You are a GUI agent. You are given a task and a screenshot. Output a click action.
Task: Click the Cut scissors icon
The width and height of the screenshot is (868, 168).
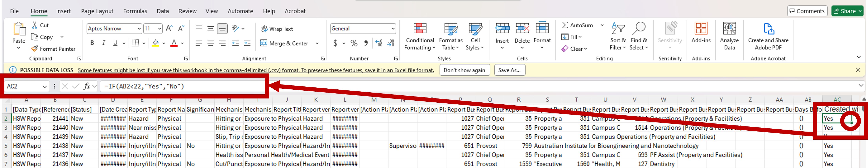coord(35,25)
